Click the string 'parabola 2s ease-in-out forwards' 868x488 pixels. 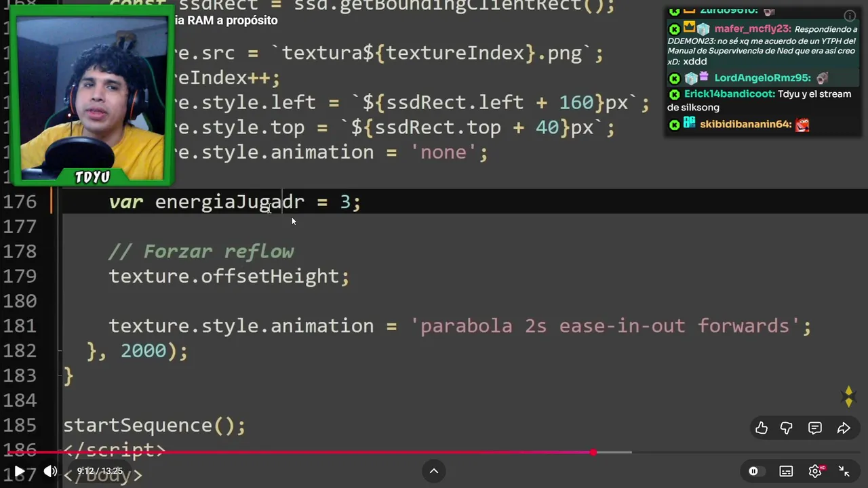pos(605,326)
